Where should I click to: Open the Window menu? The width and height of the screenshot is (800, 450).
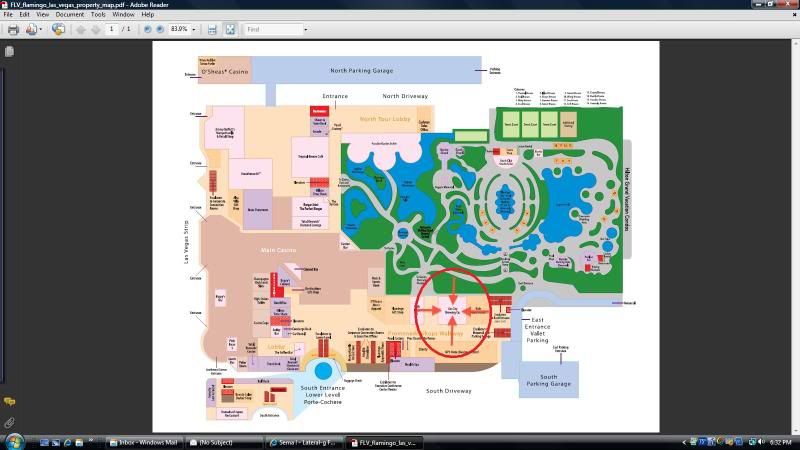tap(123, 15)
